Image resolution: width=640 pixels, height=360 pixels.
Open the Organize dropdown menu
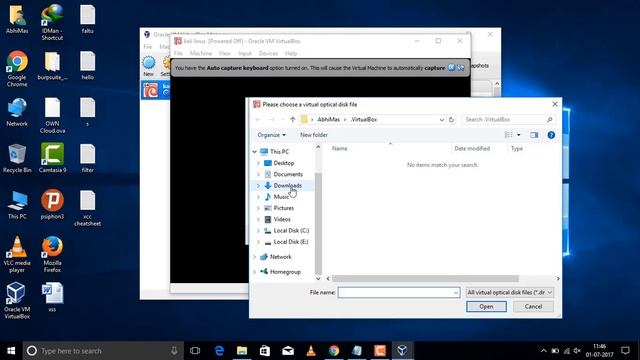click(271, 135)
